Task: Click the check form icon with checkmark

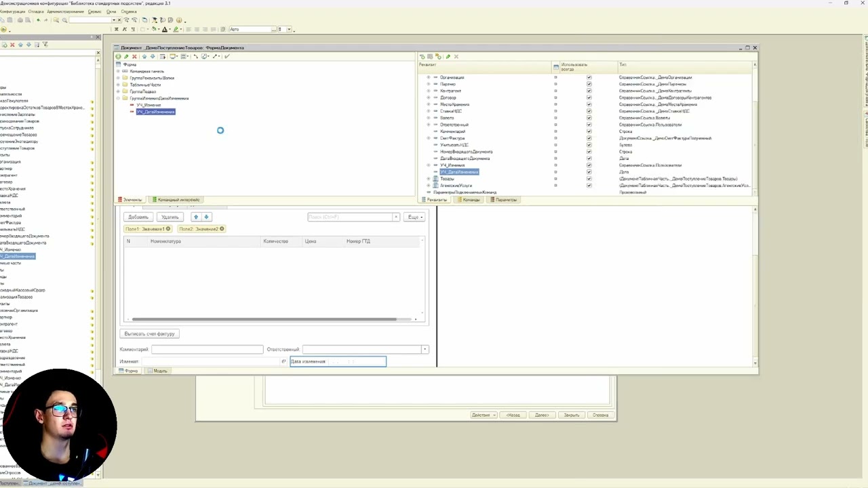Action: pyautogui.click(x=226, y=56)
